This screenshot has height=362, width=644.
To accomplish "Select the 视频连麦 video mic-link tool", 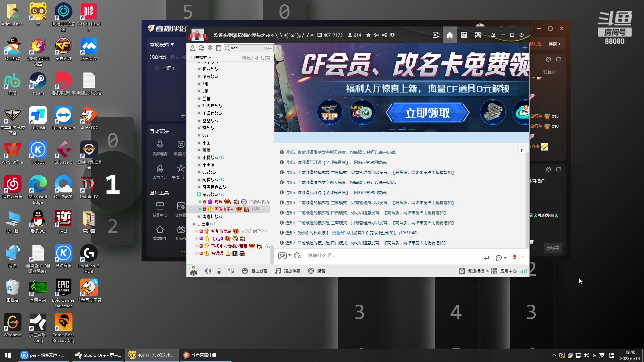I will pos(160,147).
